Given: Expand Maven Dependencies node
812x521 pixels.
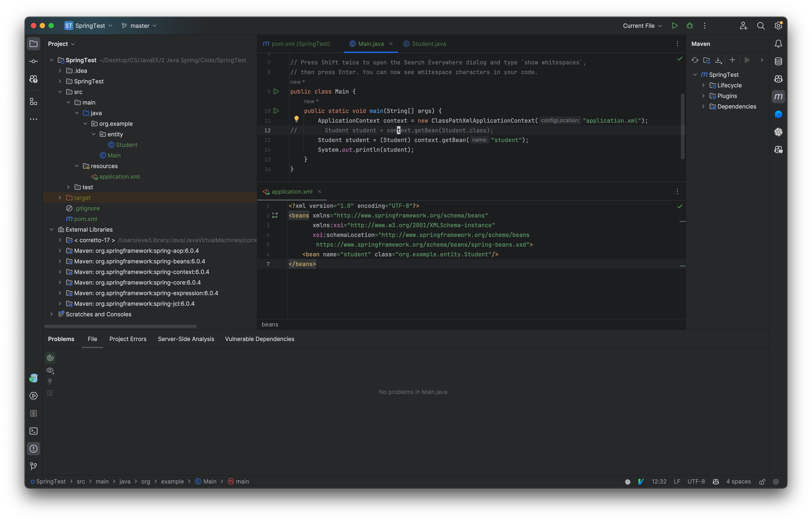Looking at the screenshot, I should [703, 107].
